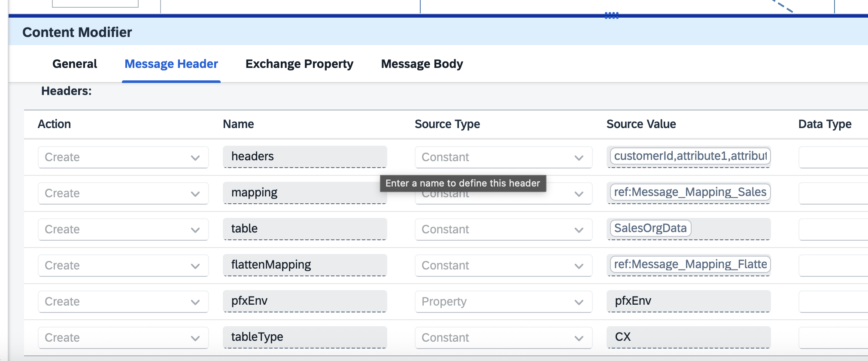The image size is (868, 361).
Task: Open Source Type dropdown for headers row
Action: point(503,157)
